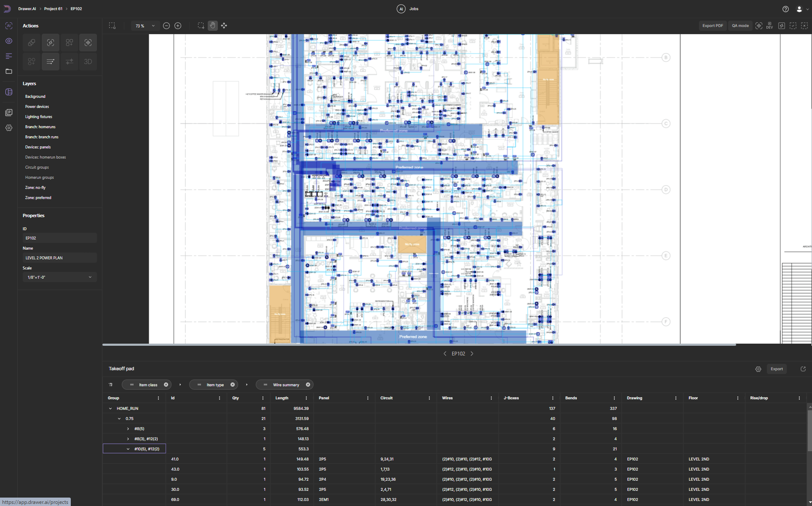Expand the #8(5) group row
Image resolution: width=812 pixels, height=506 pixels.
click(x=128, y=429)
